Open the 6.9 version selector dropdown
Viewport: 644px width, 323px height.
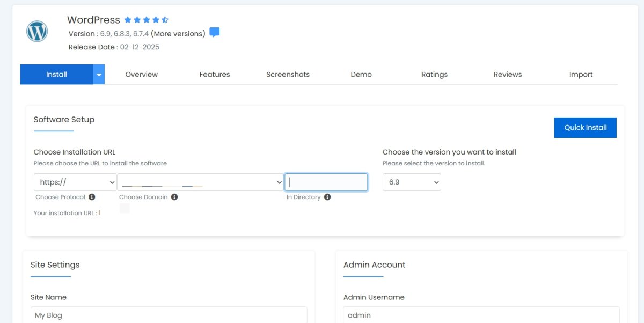point(412,182)
